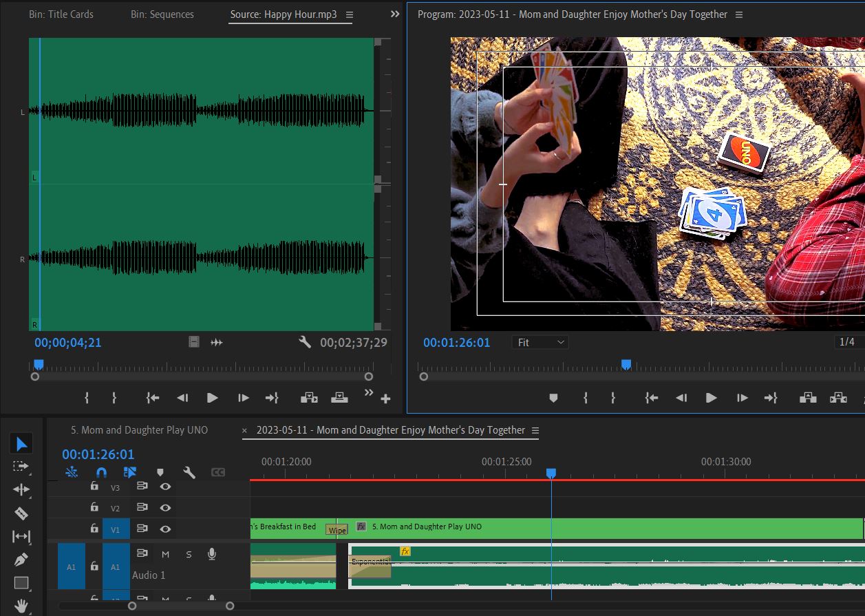Screen dimensions: 865x616
Task: Open the timeline display settings wrench
Action: coord(189,472)
